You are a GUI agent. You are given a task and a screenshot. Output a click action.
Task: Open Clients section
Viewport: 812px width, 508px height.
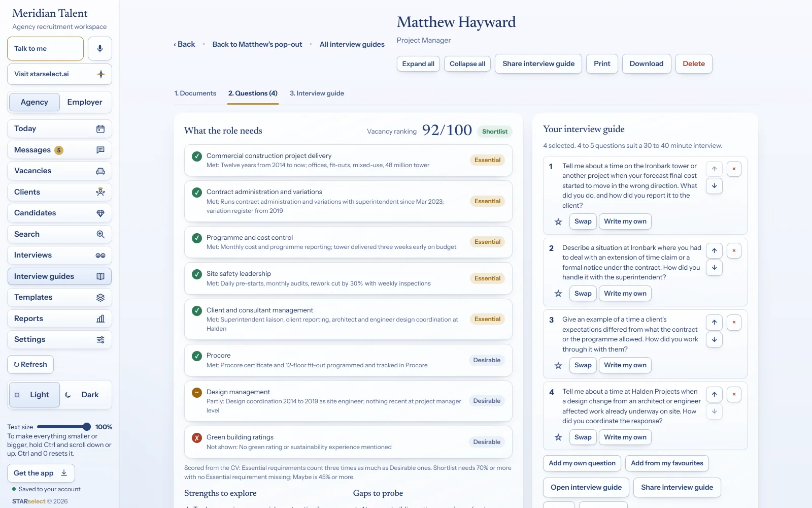tap(59, 192)
